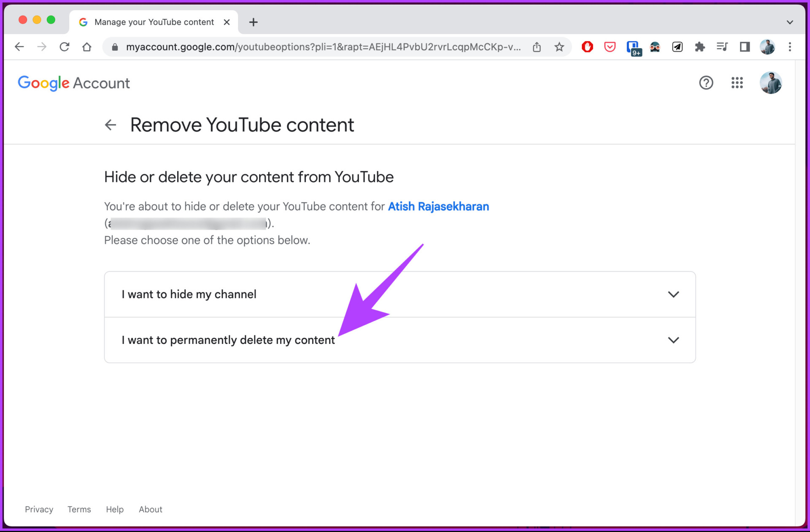This screenshot has width=810, height=532.
Task: Open the About footer link
Action: (151, 509)
